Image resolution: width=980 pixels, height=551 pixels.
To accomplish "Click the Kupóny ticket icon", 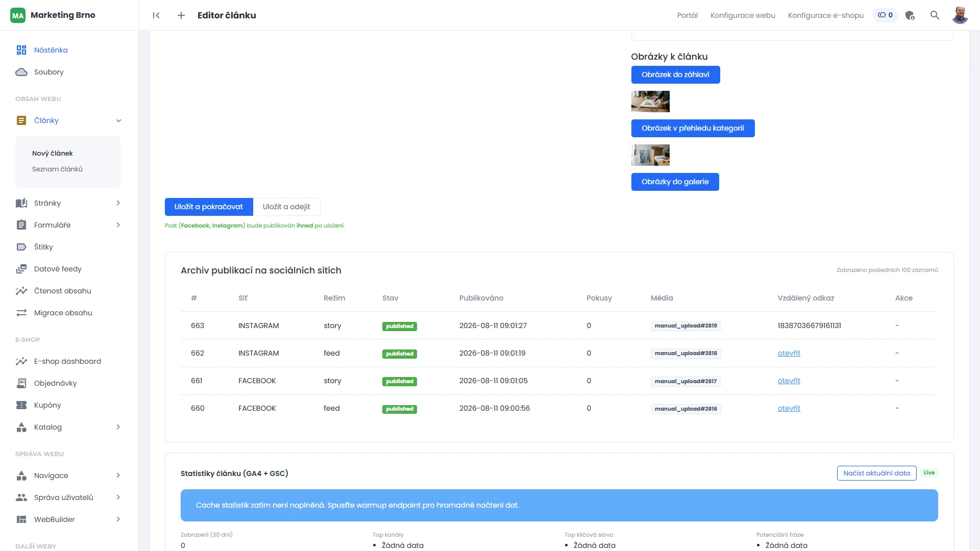I will point(21,405).
